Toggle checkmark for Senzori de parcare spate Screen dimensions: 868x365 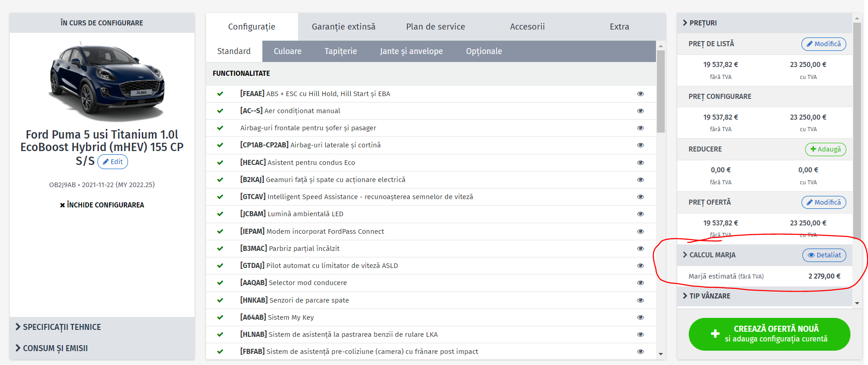point(220,300)
